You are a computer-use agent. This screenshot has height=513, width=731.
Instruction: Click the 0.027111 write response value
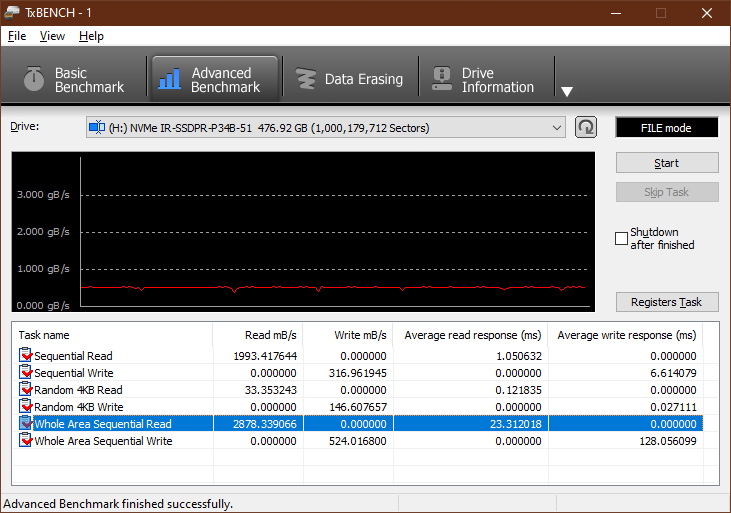pyautogui.click(x=673, y=407)
